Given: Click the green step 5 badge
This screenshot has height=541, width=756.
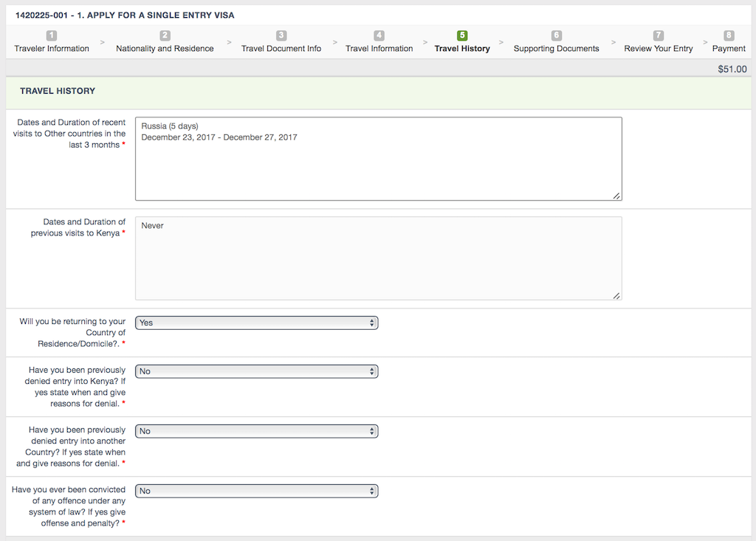Looking at the screenshot, I should point(462,35).
